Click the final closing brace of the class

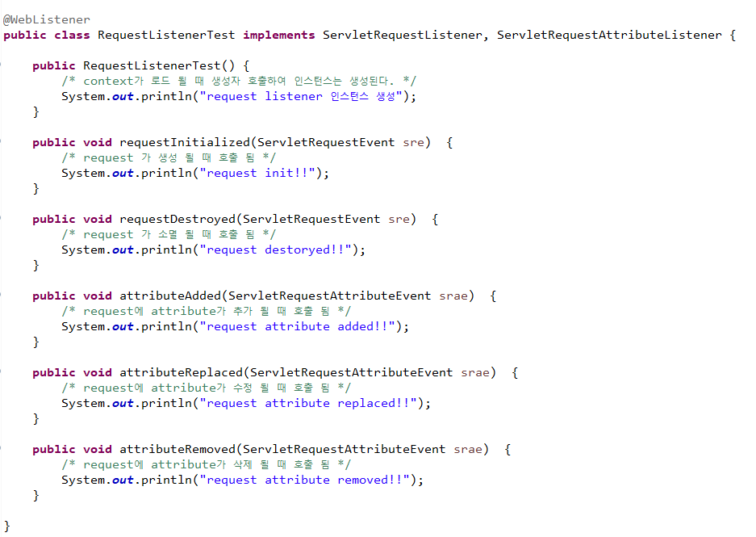(x=6, y=526)
